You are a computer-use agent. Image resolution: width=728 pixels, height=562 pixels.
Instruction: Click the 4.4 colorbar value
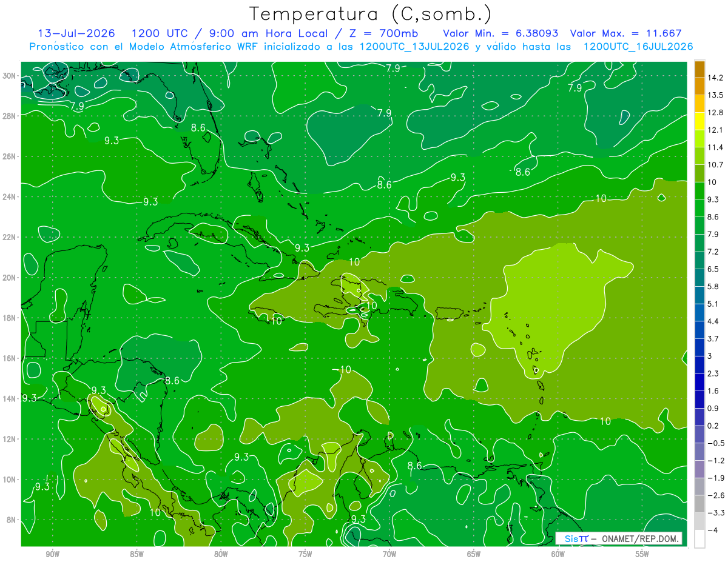(713, 321)
